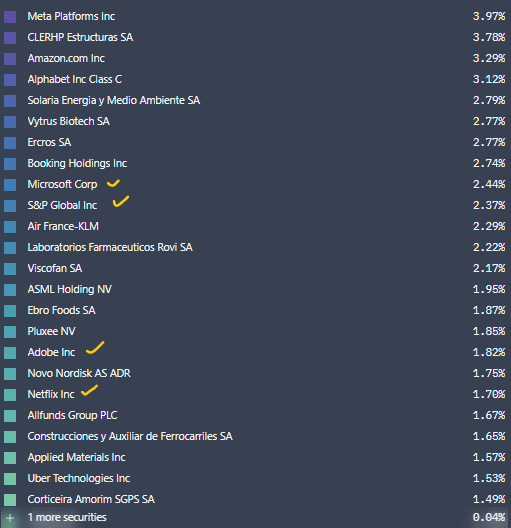Click the S&P Global Inc color swatch
Screen dimensions: 511x528
pyautogui.click(x=10, y=205)
